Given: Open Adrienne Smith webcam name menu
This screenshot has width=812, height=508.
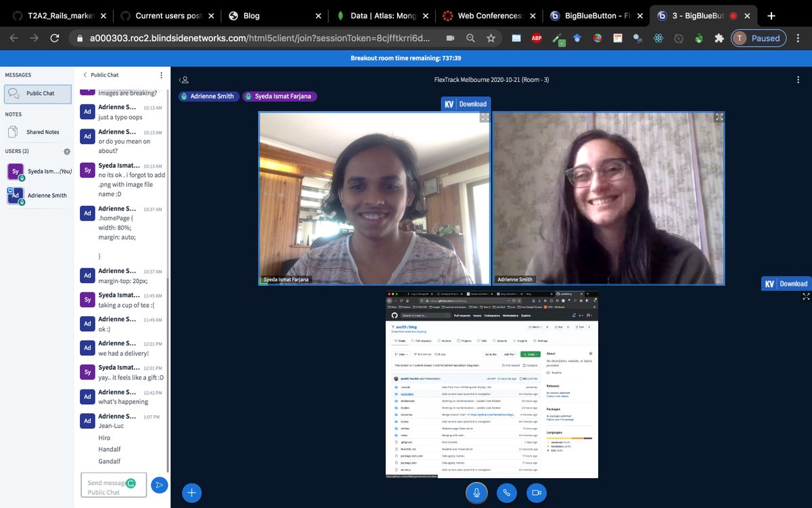Looking at the screenshot, I should (515, 279).
